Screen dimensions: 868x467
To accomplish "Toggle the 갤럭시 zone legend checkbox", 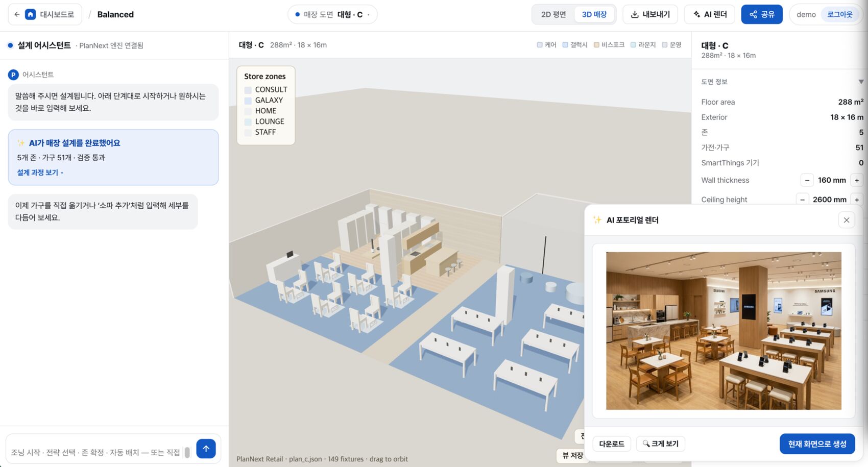I will pos(565,45).
